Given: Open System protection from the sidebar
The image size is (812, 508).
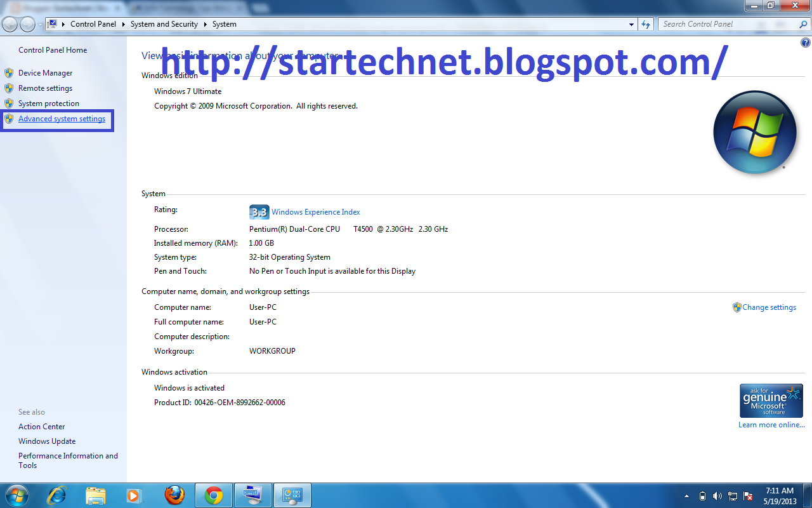Looking at the screenshot, I should click(49, 104).
